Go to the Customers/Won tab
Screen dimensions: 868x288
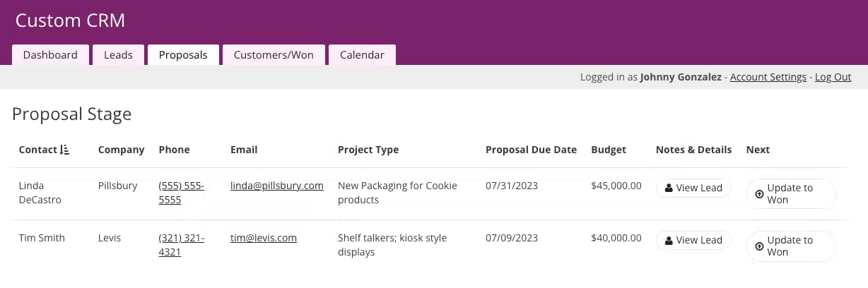click(274, 55)
